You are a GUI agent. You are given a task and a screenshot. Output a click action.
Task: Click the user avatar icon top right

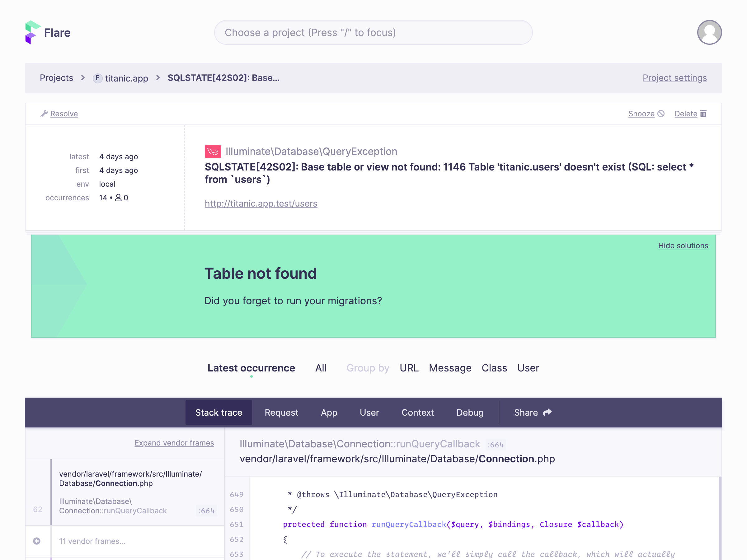point(709,32)
